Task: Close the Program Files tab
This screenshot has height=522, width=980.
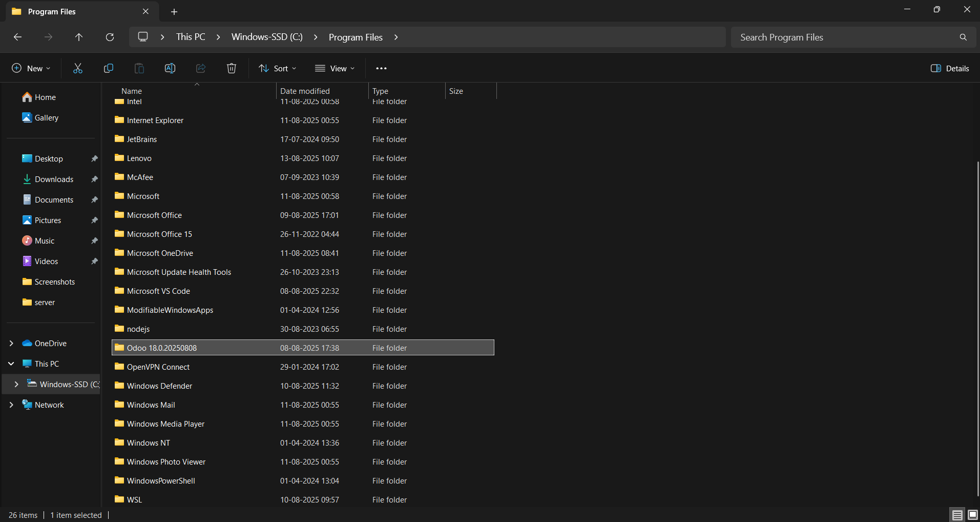Action: click(x=145, y=11)
